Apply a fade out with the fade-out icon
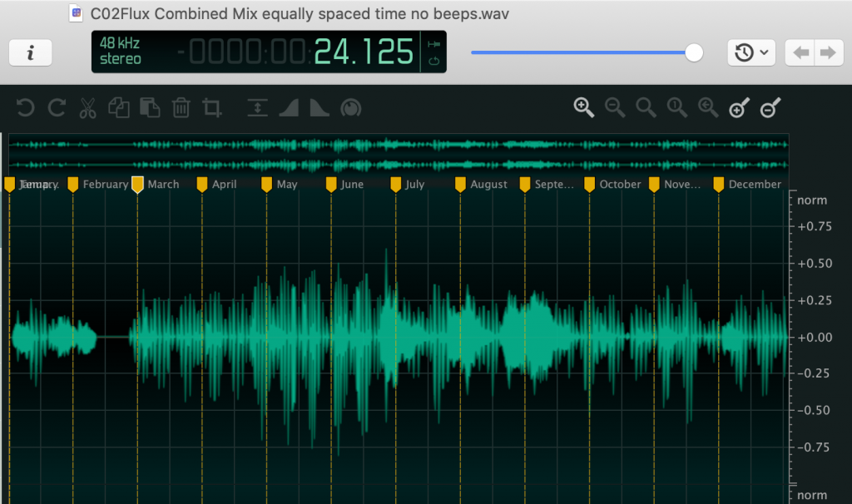Screen dimensions: 852x504 (319, 107)
